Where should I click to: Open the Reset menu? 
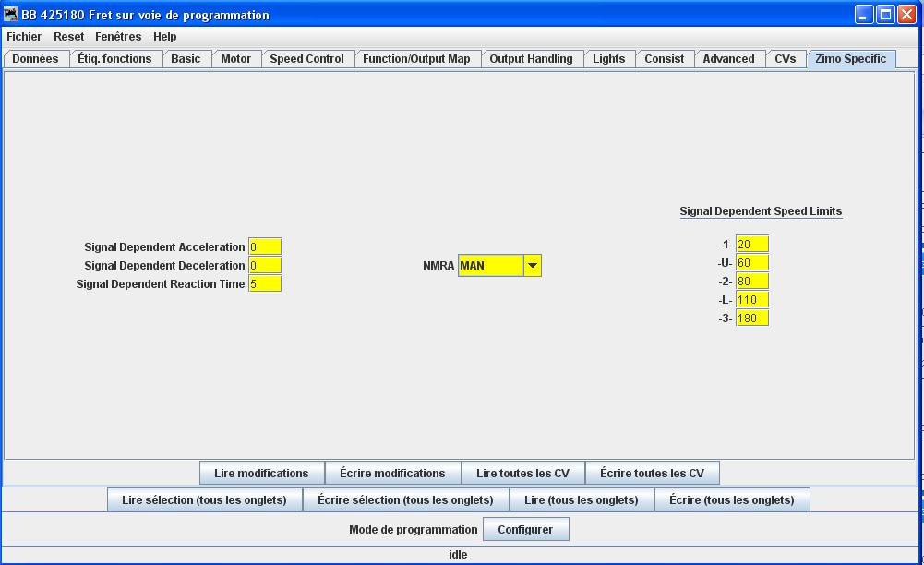tap(68, 37)
